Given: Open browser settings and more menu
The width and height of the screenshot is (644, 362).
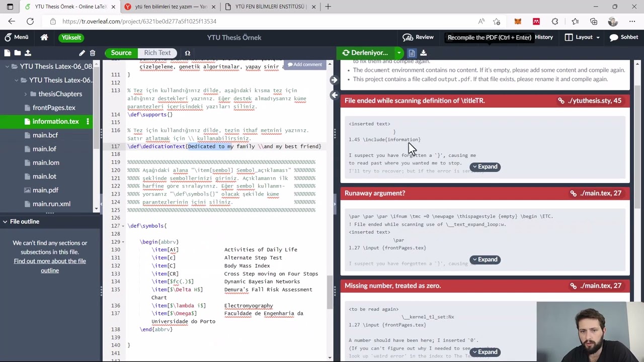Looking at the screenshot, I should (x=632, y=21).
